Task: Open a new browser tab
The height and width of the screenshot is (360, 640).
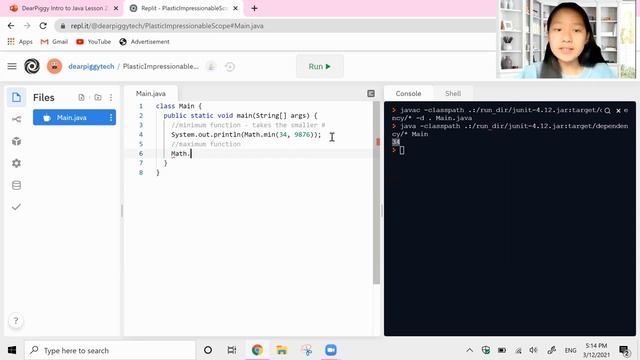Action: [254, 8]
